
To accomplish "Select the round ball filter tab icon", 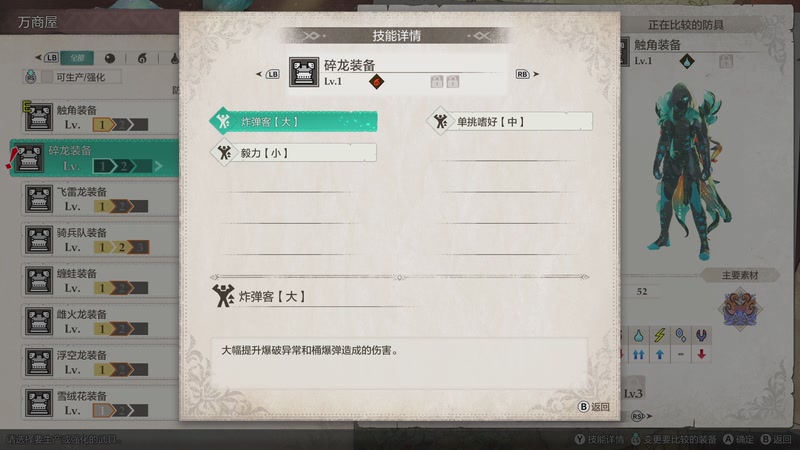I will (110, 58).
